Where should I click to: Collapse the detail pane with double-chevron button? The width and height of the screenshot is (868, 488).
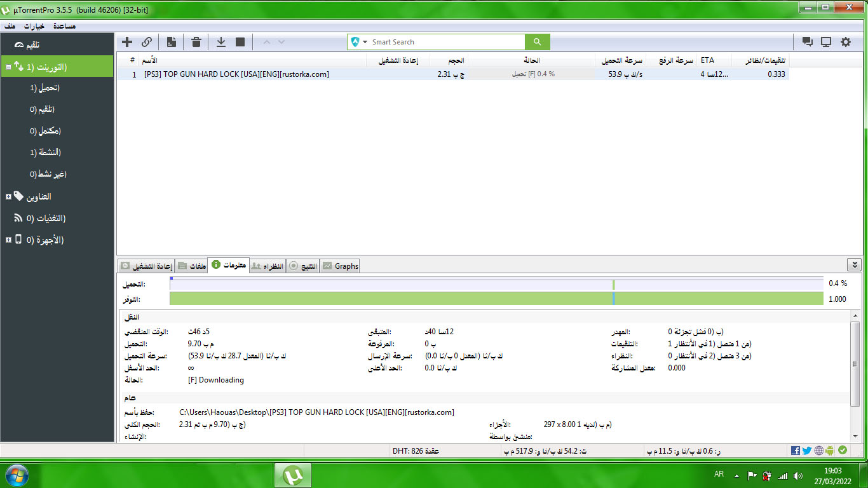tap(855, 265)
